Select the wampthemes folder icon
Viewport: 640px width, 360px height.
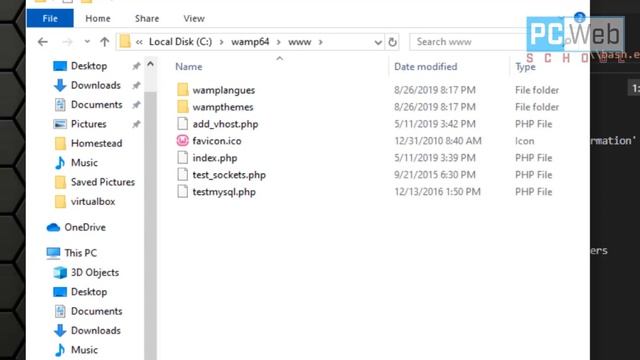[x=183, y=107]
